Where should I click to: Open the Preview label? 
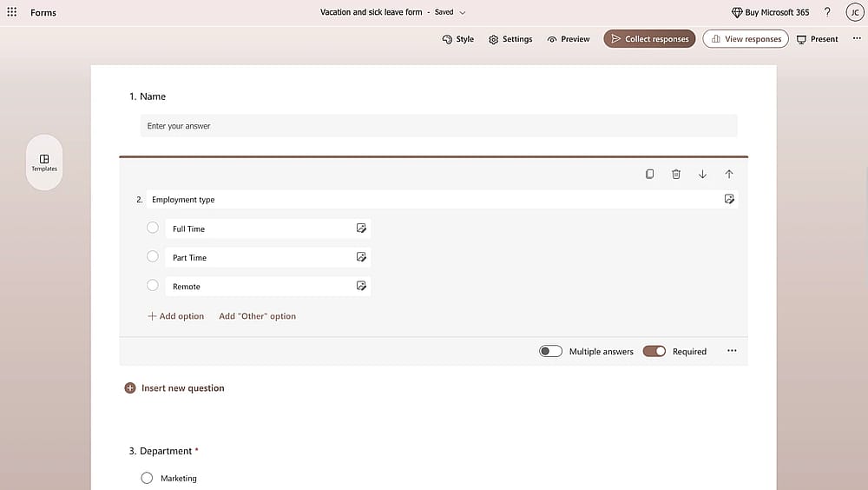[575, 39]
